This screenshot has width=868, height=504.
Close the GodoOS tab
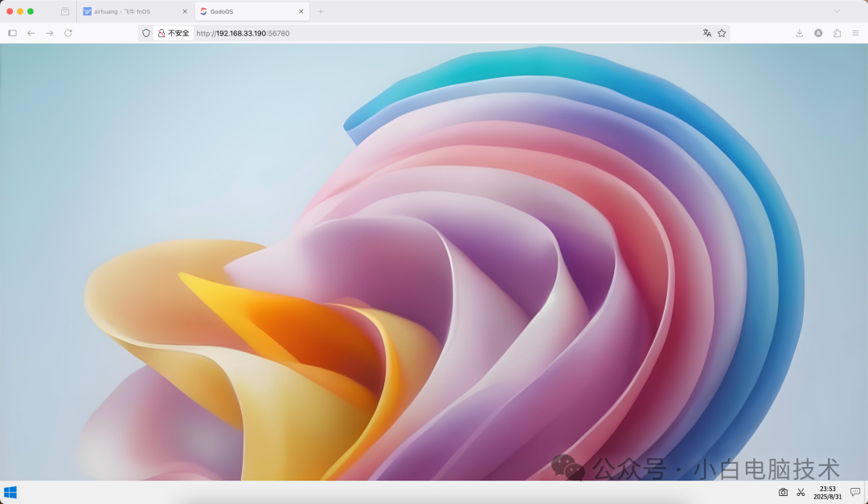tap(301, 11)
